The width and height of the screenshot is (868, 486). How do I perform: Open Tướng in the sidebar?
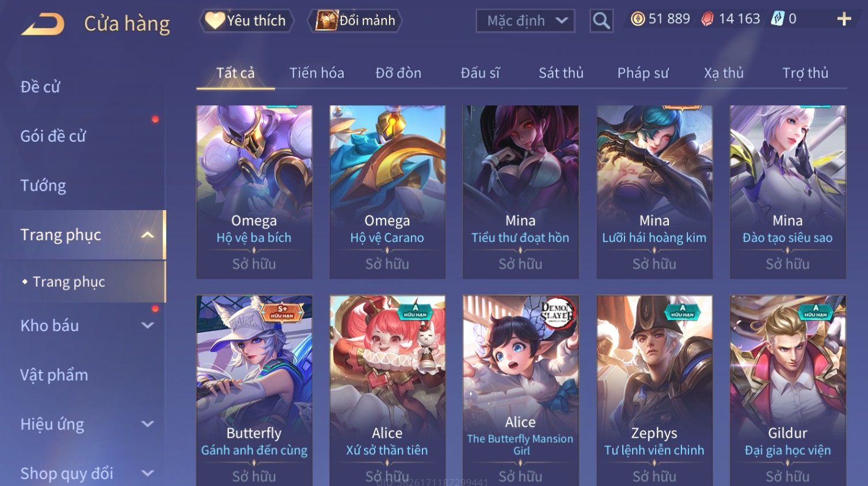[43, 185]
